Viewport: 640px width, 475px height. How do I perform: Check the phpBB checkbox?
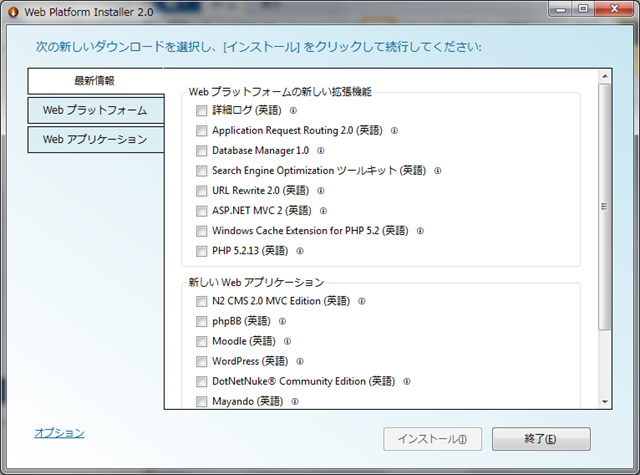pos(202,321)
